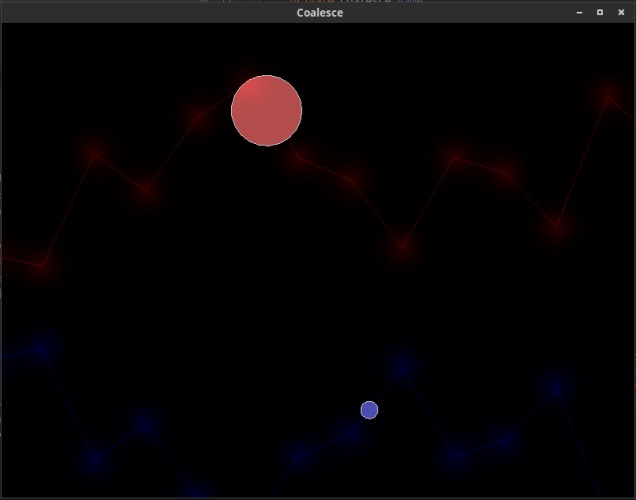This screenshot has width=636, height=500.
Task: Click the blue peak just right of the blue ball
Action: (x=402, y=367)
